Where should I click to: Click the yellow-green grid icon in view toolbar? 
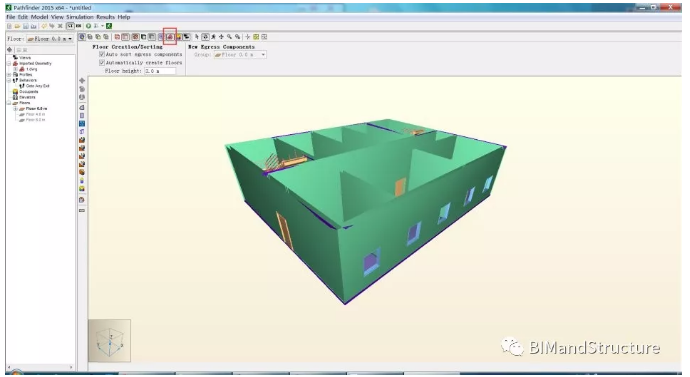256,37
